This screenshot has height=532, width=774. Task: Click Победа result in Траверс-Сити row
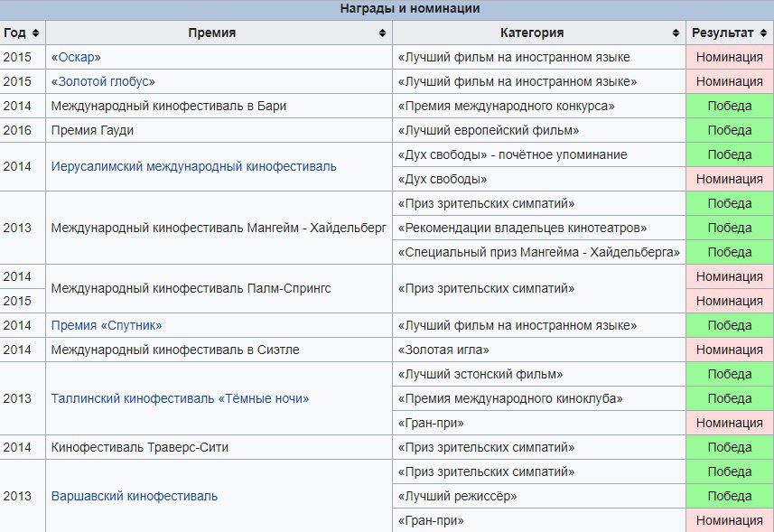(730, 448)
